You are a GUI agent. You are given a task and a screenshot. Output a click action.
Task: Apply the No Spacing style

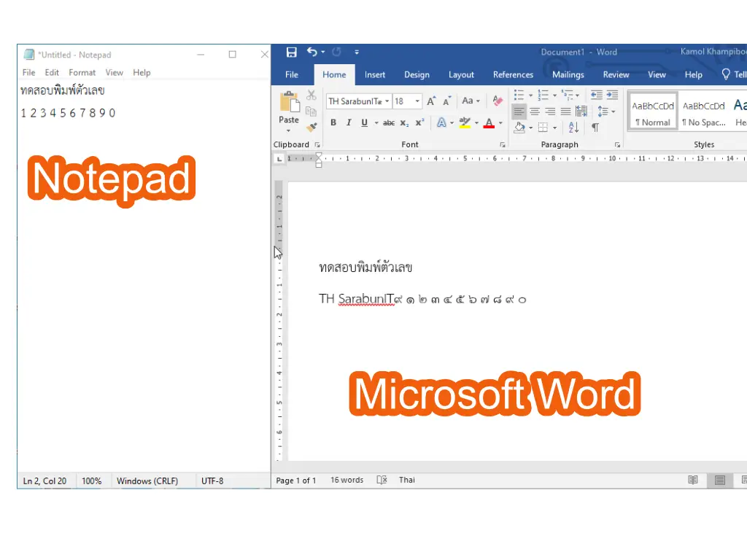click(703, 112)
